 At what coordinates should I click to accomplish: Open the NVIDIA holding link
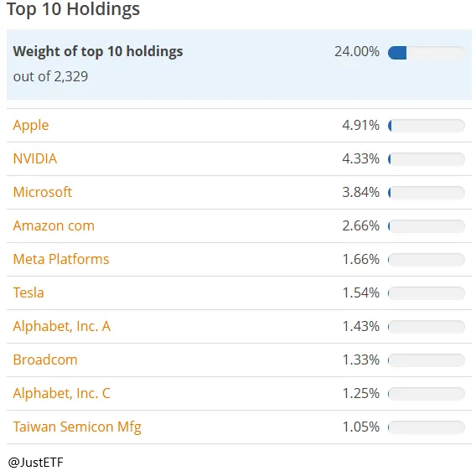[x=35, y=158]
